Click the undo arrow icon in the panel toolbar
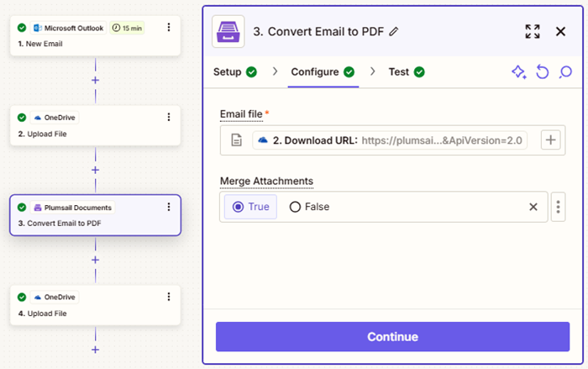588x369 pixels. [543, 71]
